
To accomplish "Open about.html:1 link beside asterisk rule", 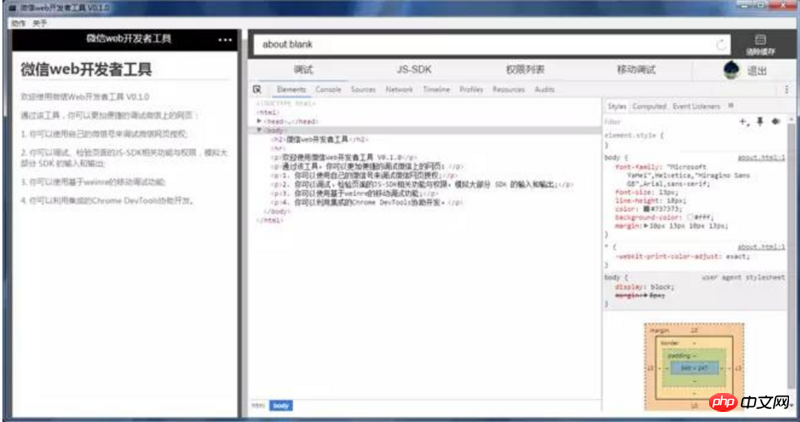I will [x=761, y=247].
